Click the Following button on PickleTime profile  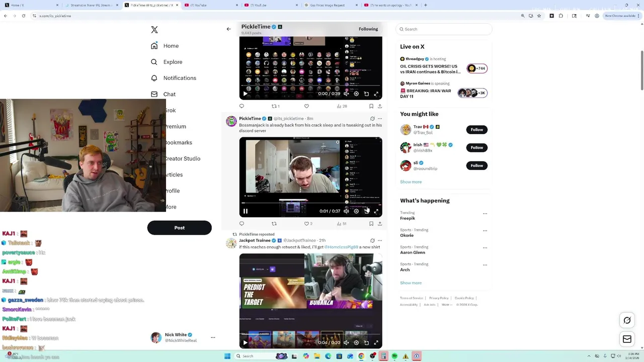click(x=368, y=29)
